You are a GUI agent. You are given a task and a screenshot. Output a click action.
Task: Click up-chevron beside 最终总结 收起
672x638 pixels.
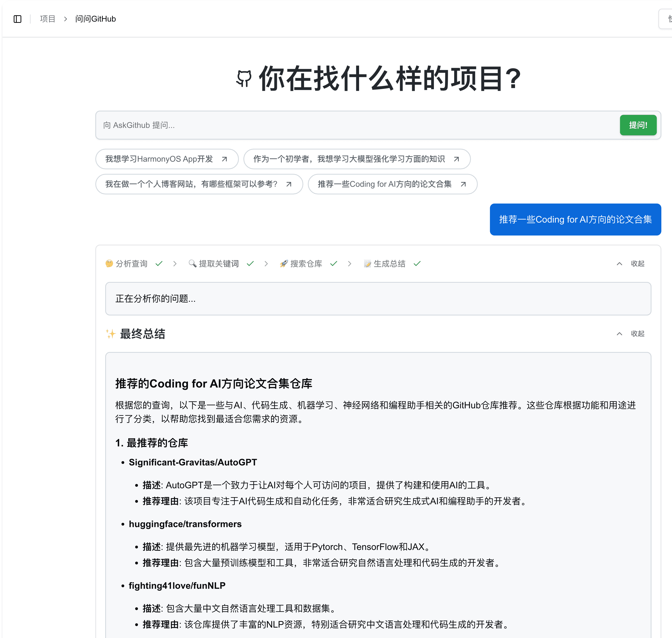(619, 334)
